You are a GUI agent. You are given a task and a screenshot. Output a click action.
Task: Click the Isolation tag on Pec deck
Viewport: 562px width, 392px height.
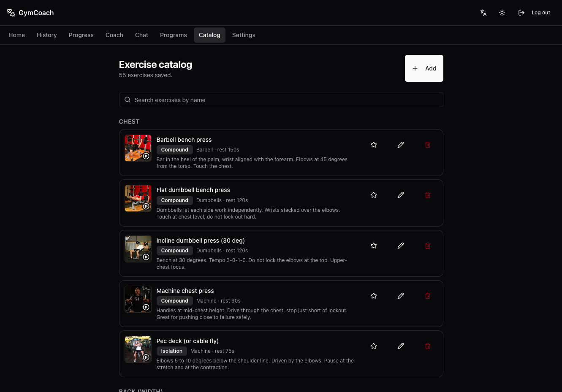(172, 351)
